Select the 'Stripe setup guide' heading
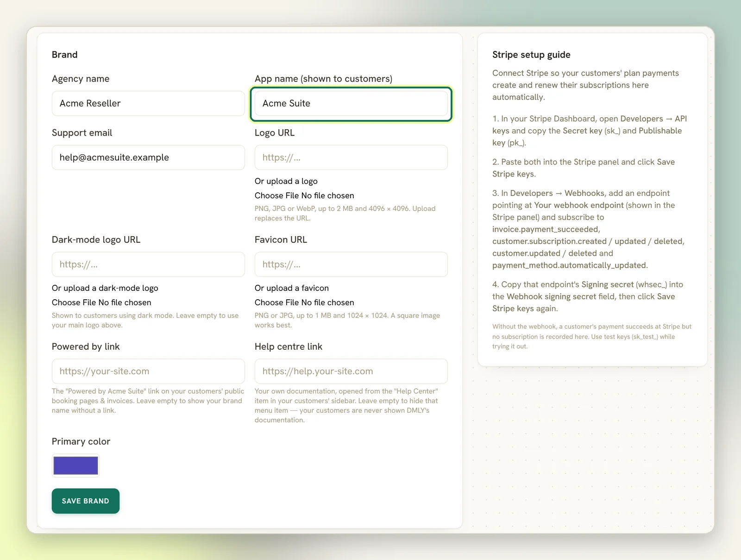This screenshot has height=560, width=741. click(x=531, y=55)
